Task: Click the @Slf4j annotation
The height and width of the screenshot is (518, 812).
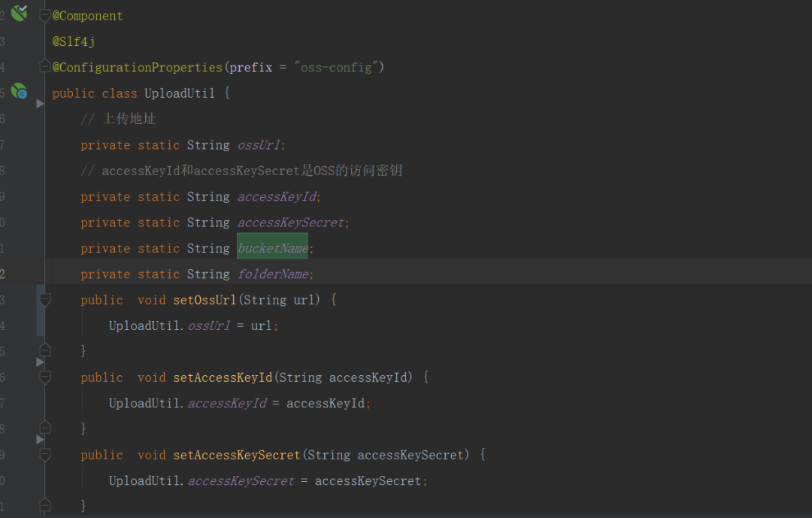Action: 74,41
